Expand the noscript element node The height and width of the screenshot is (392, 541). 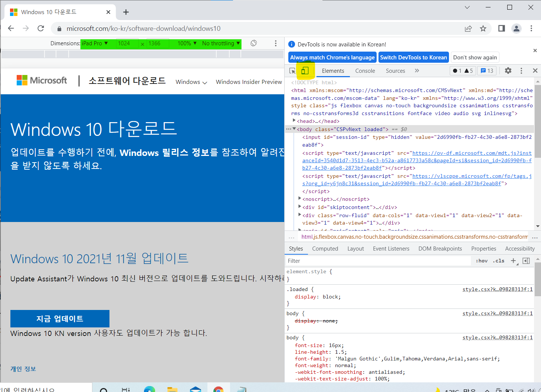(x=300, y=199)
